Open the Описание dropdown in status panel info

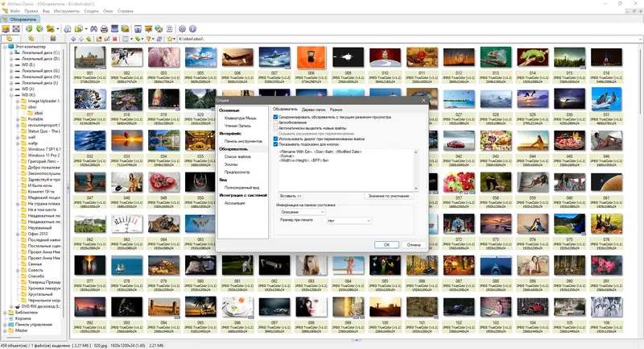(303, 212)
